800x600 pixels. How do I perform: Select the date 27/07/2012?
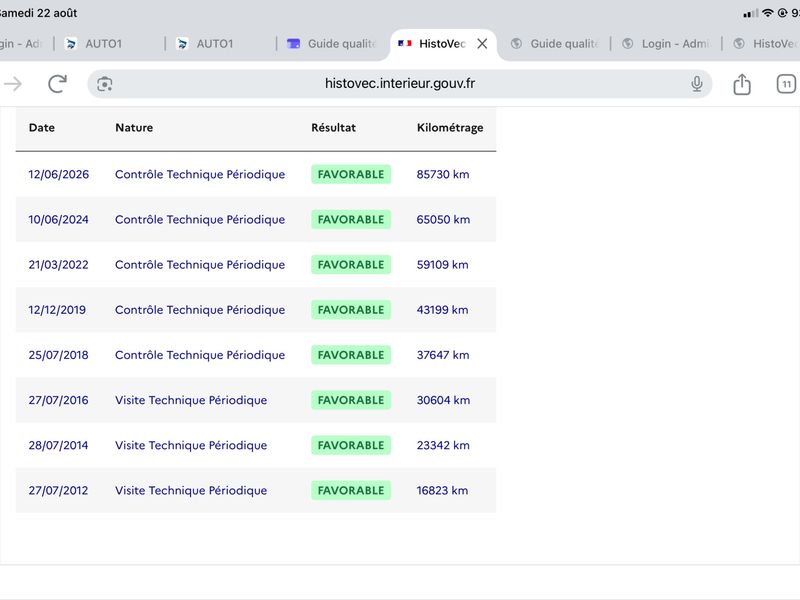coord(58,490)
